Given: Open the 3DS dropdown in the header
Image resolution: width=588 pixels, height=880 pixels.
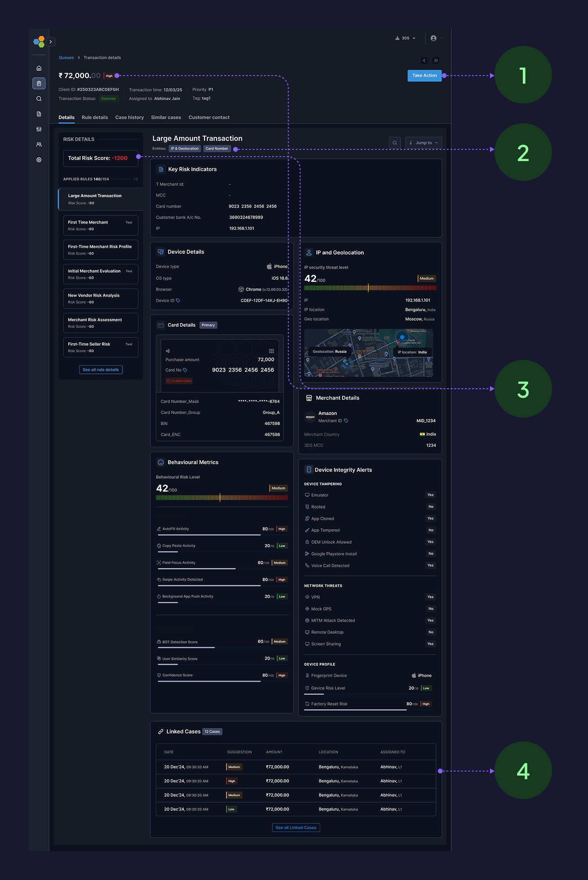Looking at the screenshot, I should [x=405, y=39].
